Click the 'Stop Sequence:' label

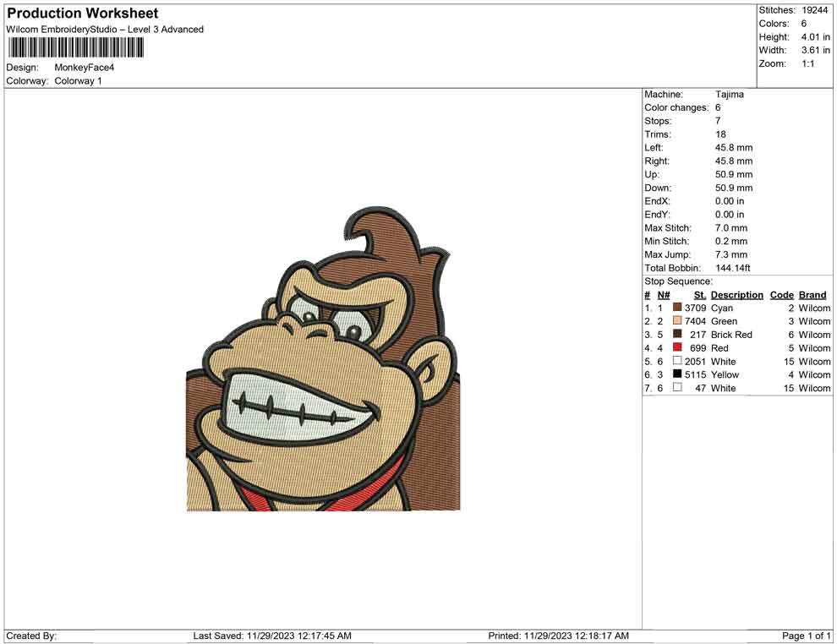pos(678,281)
